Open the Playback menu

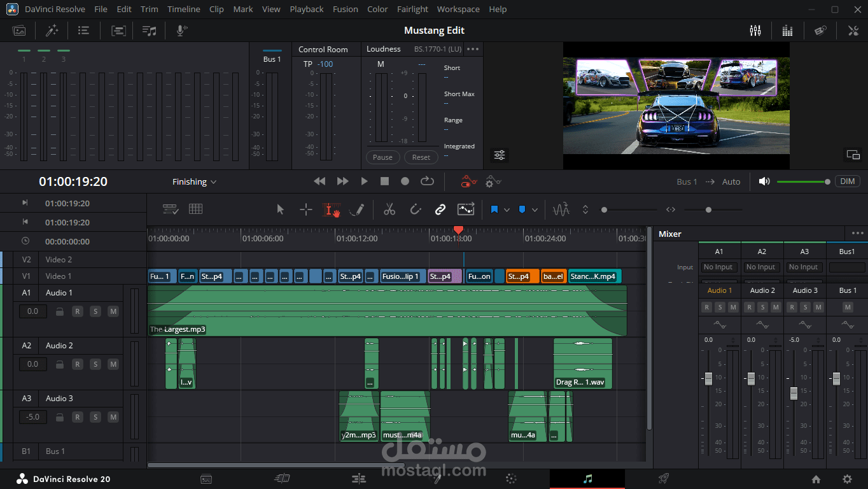click(x=306, y=9)
